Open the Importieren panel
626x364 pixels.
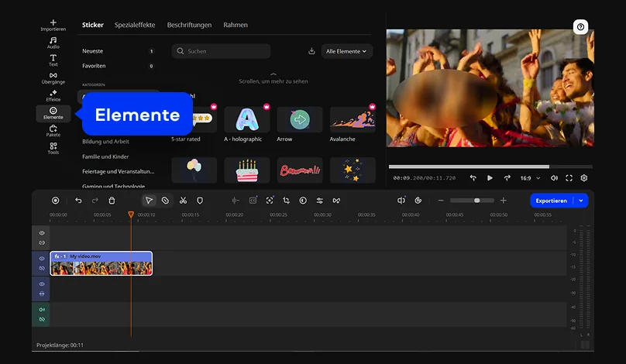[x=53, y=25]
